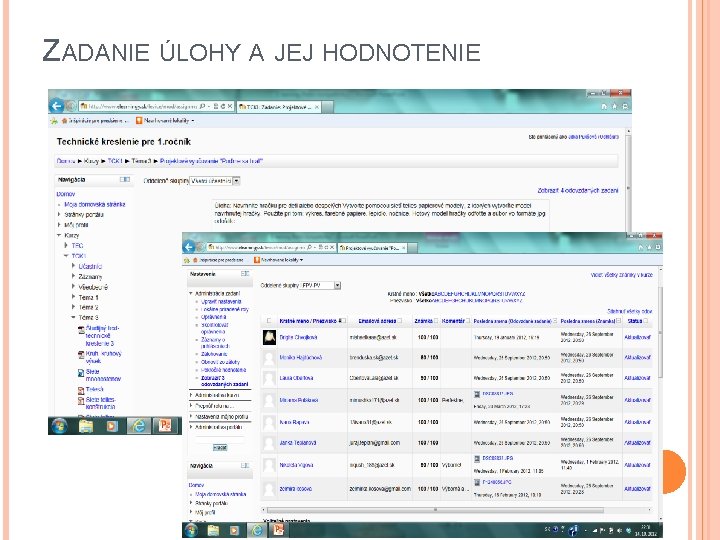Toggle the collapse box beside the Emailová adresa header
Screen dimensions: 720x540
click(x=399, y=321)
